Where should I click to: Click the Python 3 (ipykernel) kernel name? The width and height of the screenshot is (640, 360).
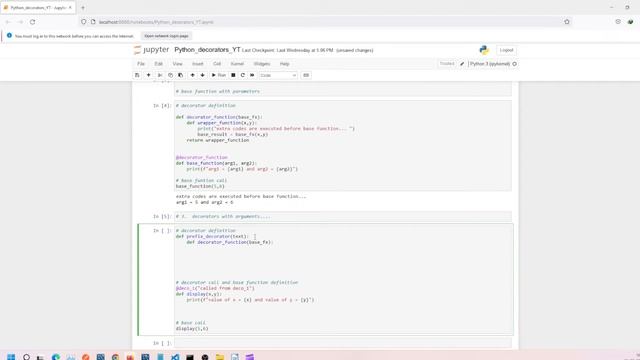click(490, 64)
